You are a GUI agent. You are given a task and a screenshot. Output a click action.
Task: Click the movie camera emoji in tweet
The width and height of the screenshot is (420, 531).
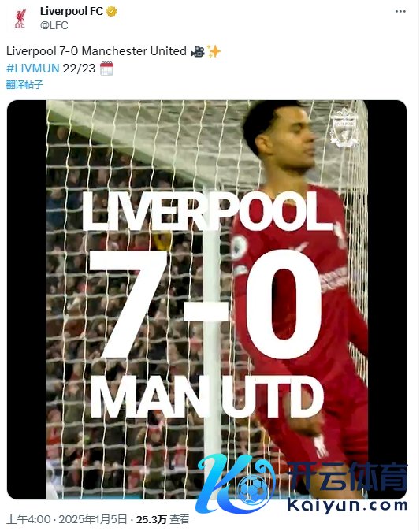[x=198, y=51]
